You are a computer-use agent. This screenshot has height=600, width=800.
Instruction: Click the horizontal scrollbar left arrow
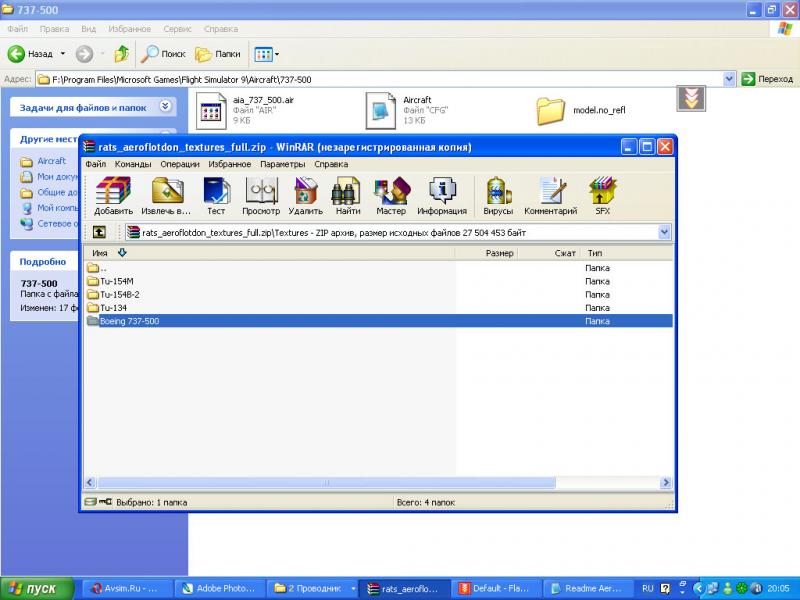(x=90, y=482)
